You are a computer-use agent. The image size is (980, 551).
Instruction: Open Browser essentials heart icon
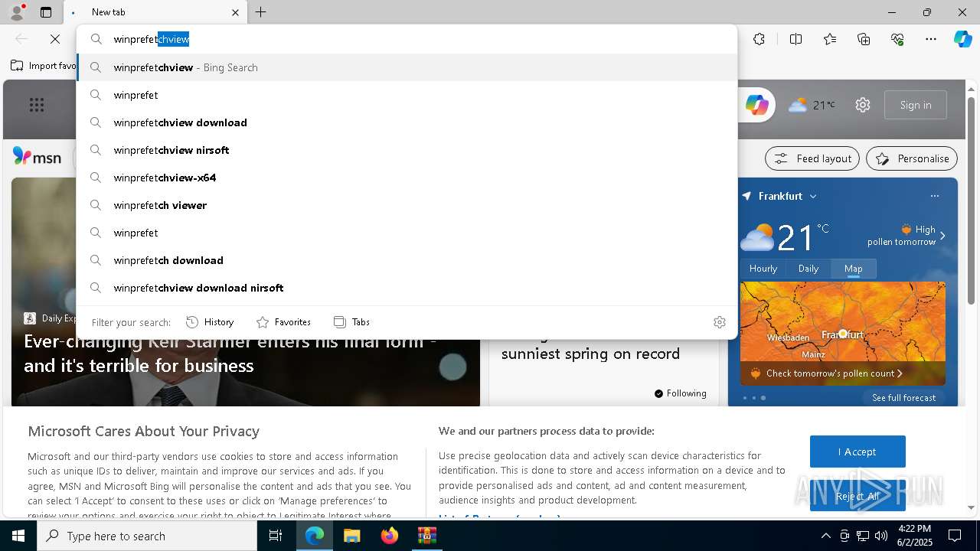(897, 39)
